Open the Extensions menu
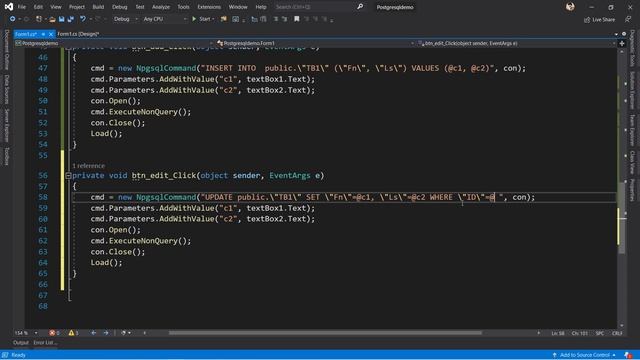Image resolution: width=640 pixels, height=360 pixels. (209, 7)
